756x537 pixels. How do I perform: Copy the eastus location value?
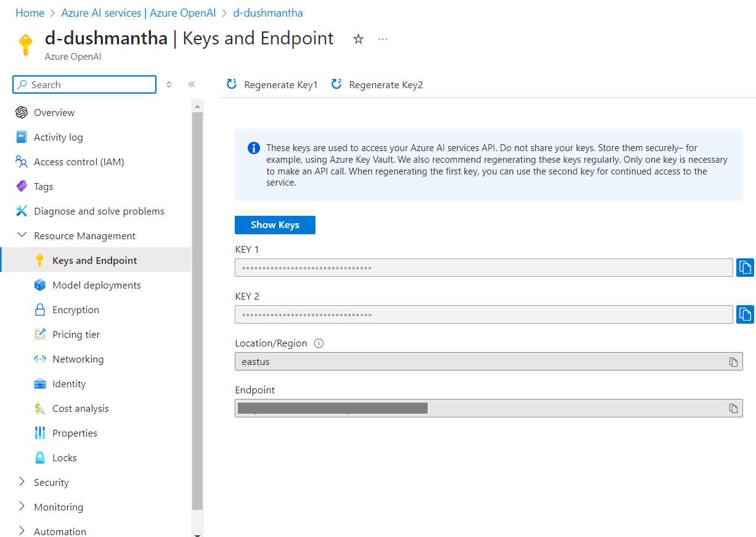coord(733,361)
